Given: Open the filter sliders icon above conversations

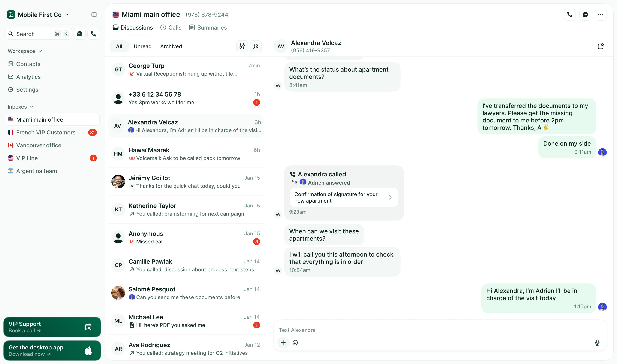Looking at the screenshot, I should (x=242, y=46).
